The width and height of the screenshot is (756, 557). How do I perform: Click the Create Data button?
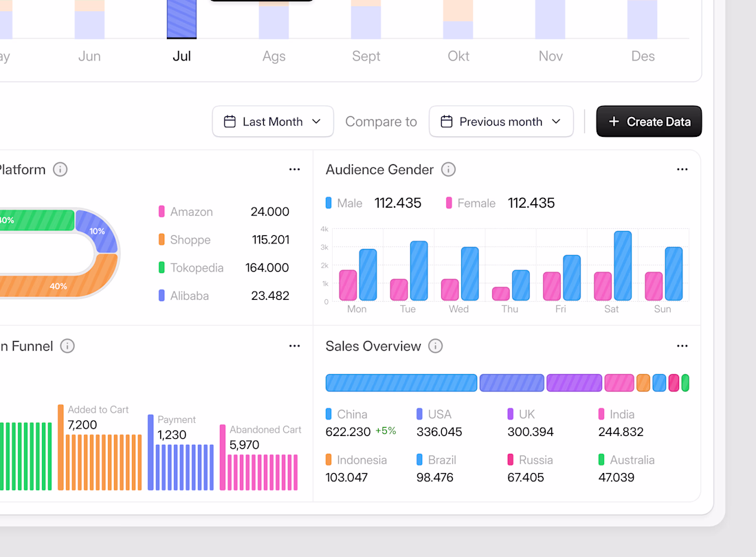(649, 122)
